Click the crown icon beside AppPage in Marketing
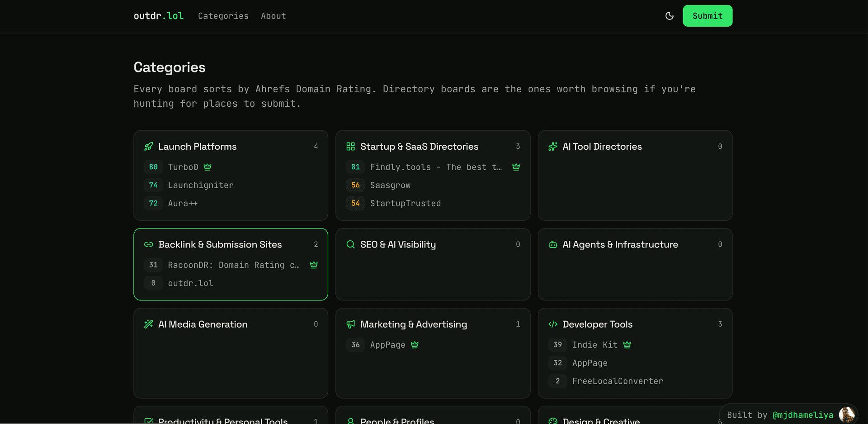 [x=415, y=345]
